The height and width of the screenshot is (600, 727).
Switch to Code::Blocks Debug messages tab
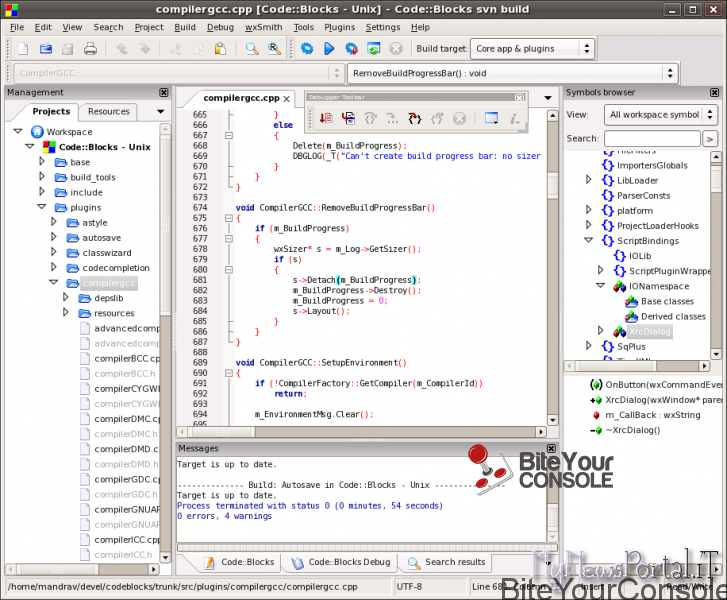point(342,562)
